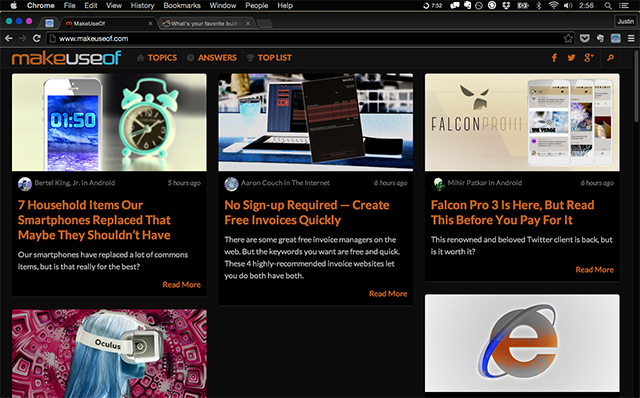Viewport: 640px width, 398px height.
Task: Click Bertel King author avatar
Action: pyautogui.click(x=25, y=184)
